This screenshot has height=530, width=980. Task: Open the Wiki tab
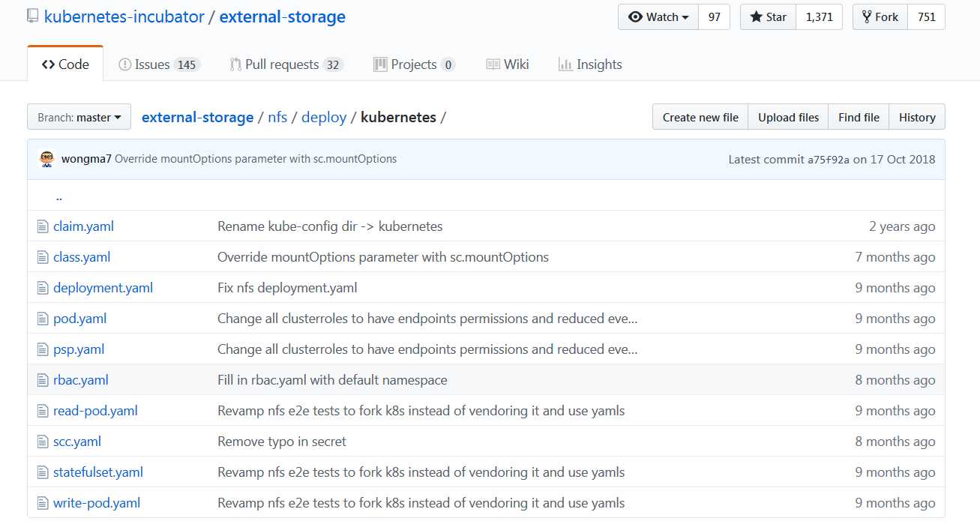[508, 64]
